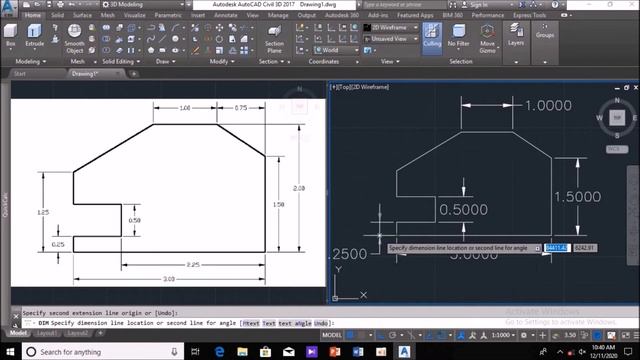Select the Rotate tool in Modify panel
Image resolution: width=640 pixels, height=360 pixels.
(220, 39)
